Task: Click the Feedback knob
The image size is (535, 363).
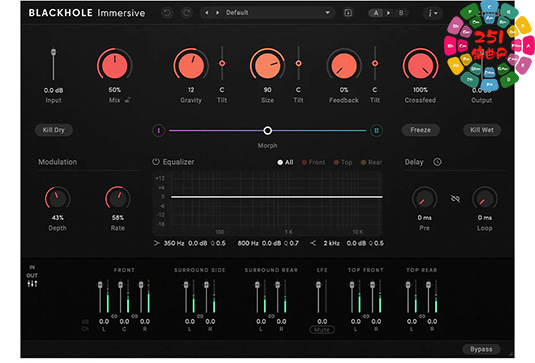Action: point(344,65)
